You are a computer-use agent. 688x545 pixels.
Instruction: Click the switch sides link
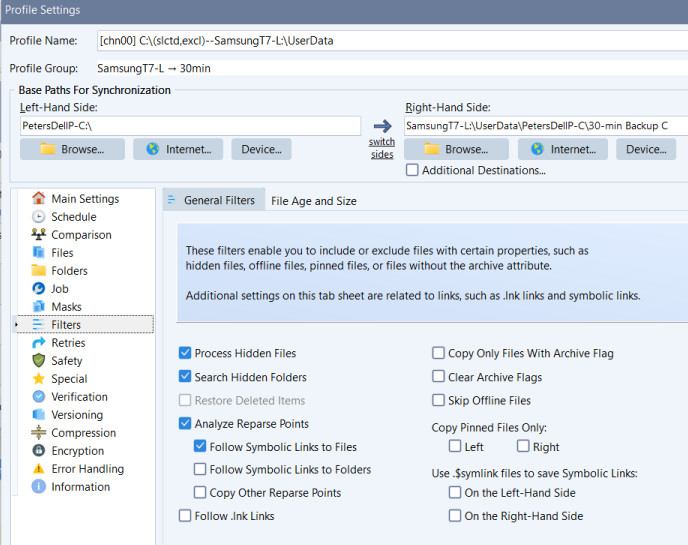click(382, 147)
